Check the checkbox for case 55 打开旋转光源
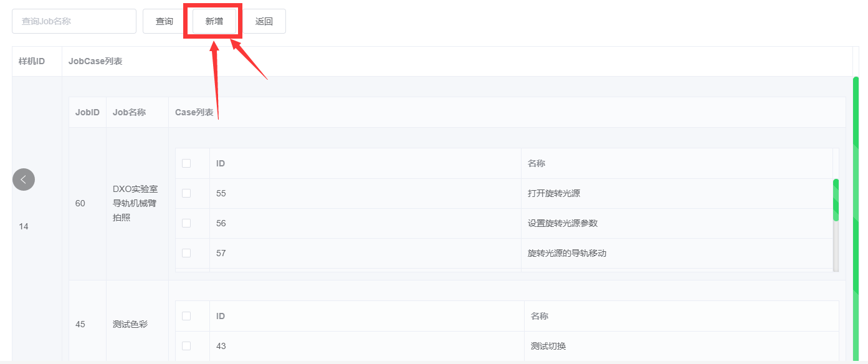 click(x=184, y=193)
